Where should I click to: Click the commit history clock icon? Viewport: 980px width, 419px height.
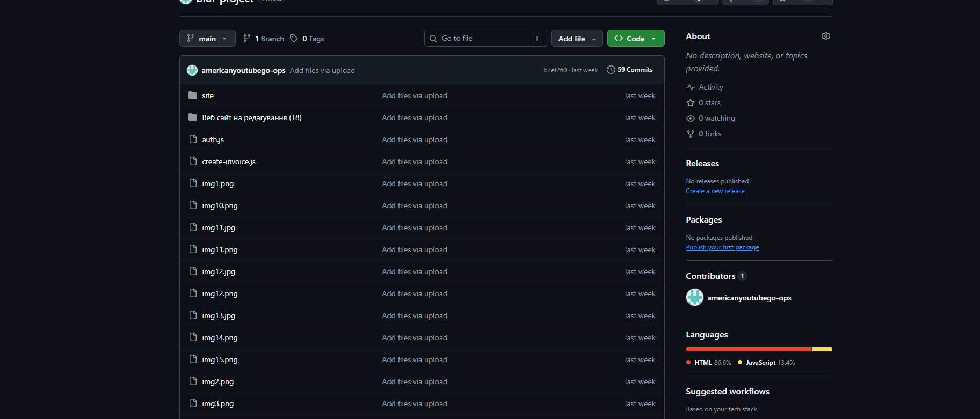pos(611,70)
